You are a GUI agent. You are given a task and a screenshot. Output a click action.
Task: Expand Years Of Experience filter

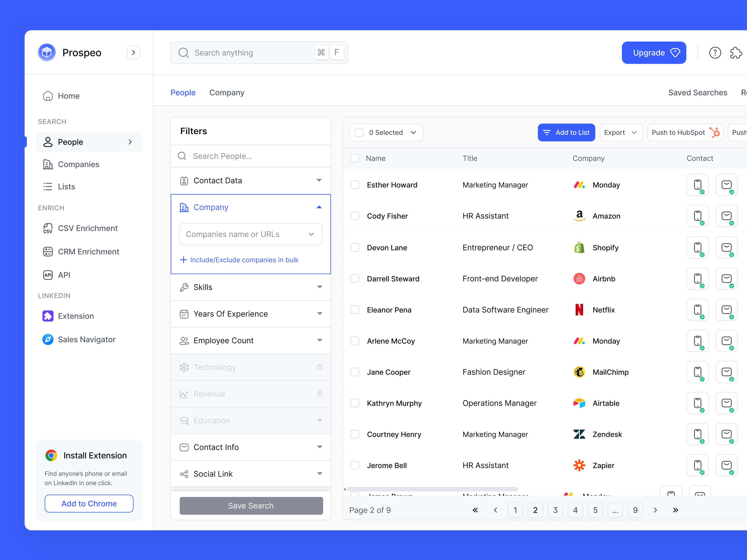[251, 314]
